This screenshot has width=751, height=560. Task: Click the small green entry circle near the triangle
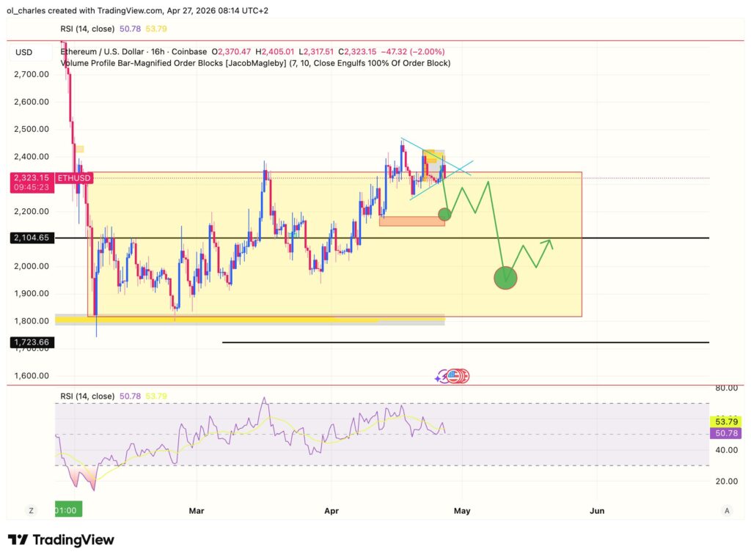pos(444,214)
